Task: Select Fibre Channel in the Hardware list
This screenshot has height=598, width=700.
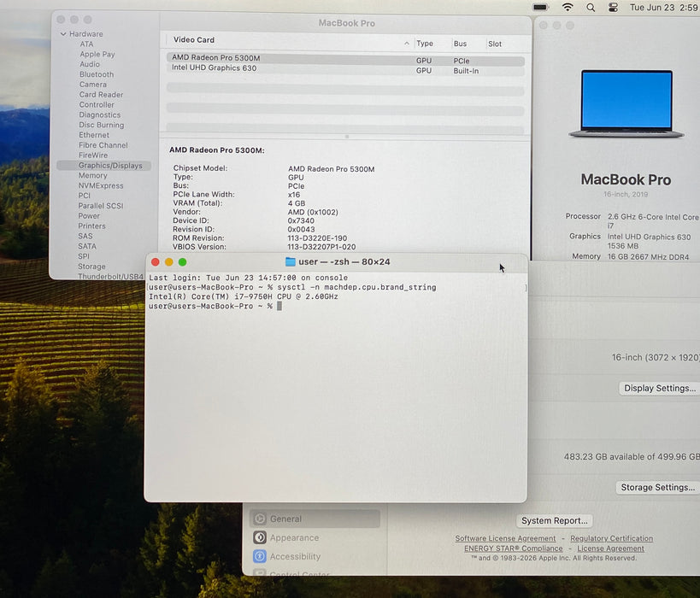Action: pos(103,145)
